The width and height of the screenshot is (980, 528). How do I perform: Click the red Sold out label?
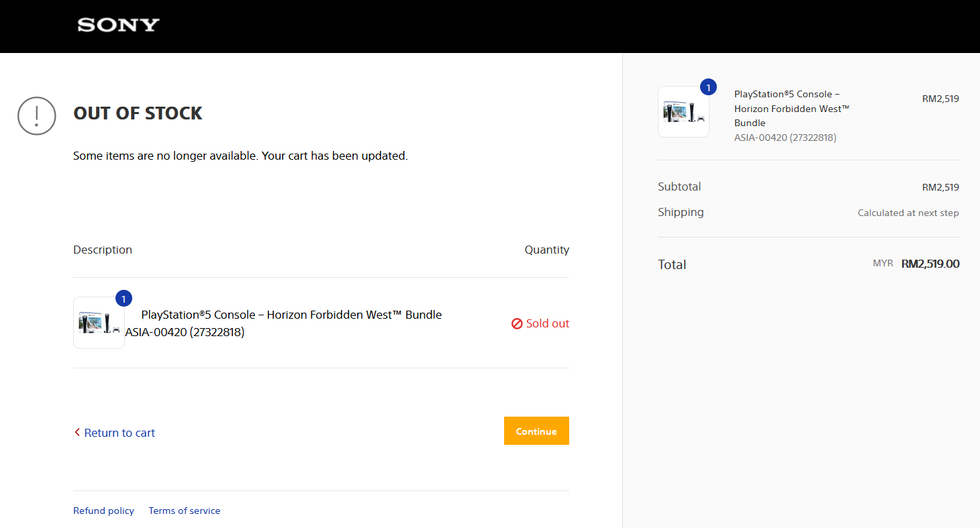pyautogui.click(x=547, y=323)
